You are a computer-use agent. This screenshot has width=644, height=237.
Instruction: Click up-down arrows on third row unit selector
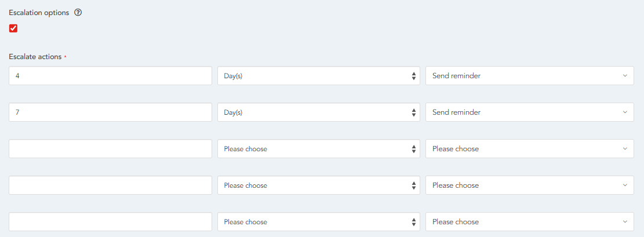pos(413,149)
